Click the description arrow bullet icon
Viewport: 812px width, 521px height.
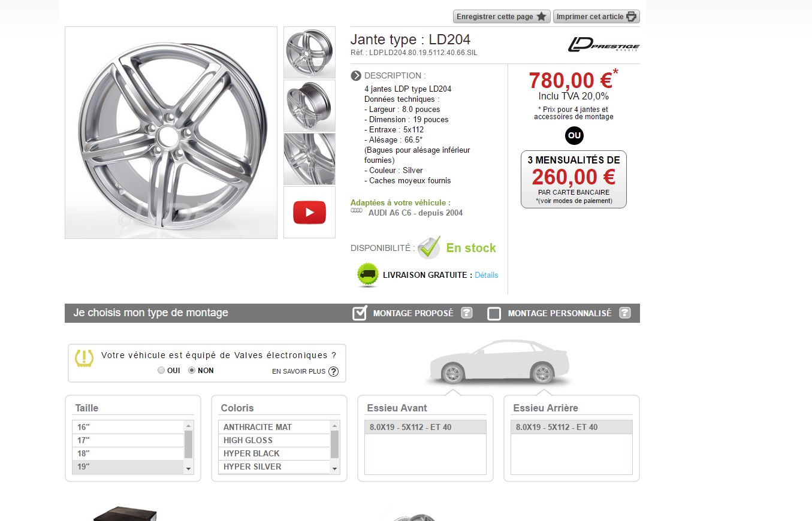pos(356,75)
